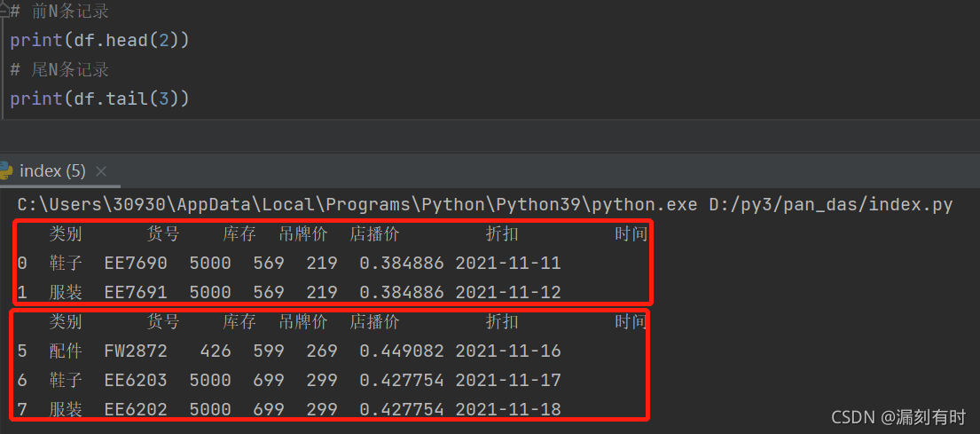Click the python.exe interpreter path text
The width and height of the screenshot is (980, 434).
point(357,204)
